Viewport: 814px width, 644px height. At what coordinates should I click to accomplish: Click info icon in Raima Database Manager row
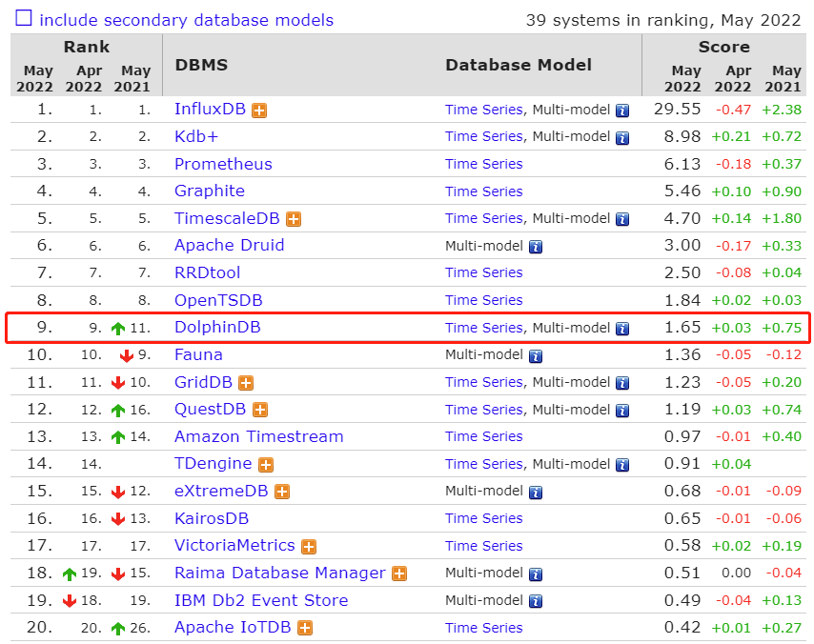pyautogui.click(x=536, y=574)
